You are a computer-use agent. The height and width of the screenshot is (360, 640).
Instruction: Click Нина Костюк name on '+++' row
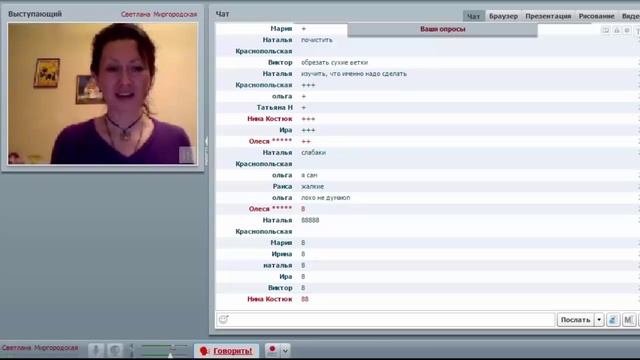point(270,119)
